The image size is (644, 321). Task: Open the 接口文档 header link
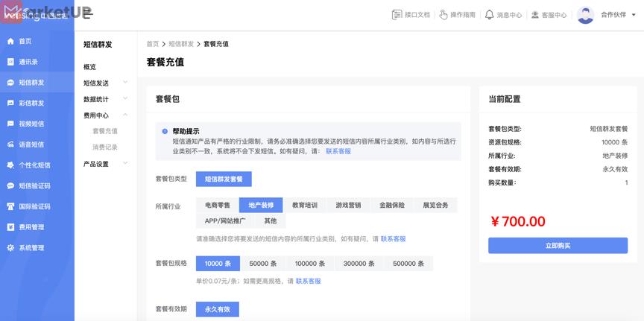coord(411,15)
